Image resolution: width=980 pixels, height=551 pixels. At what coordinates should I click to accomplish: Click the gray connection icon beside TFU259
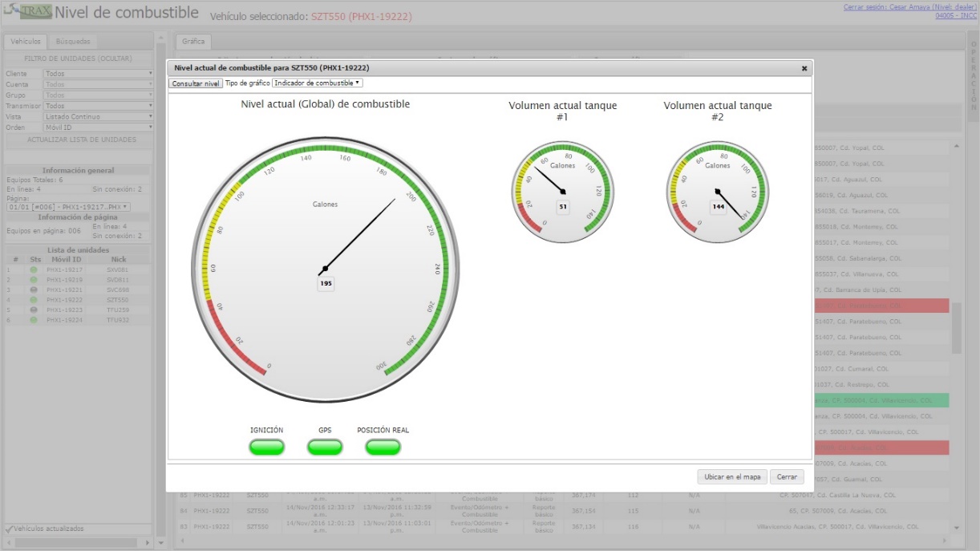tap(34, 310)
